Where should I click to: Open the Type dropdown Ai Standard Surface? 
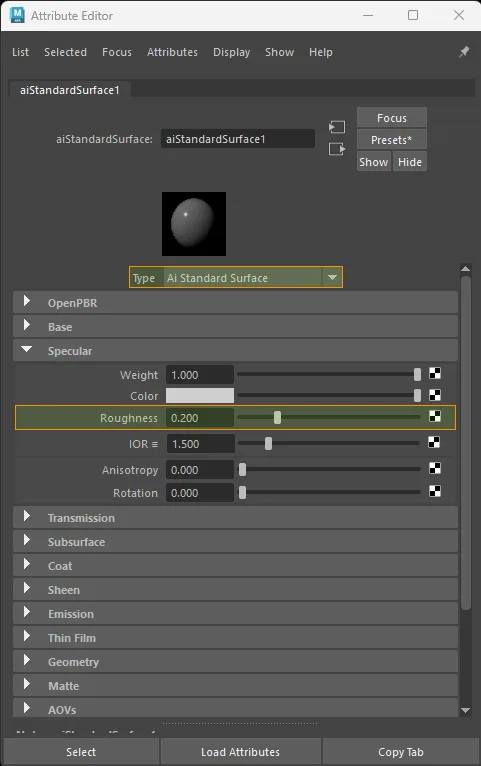[x=236, y=277]
